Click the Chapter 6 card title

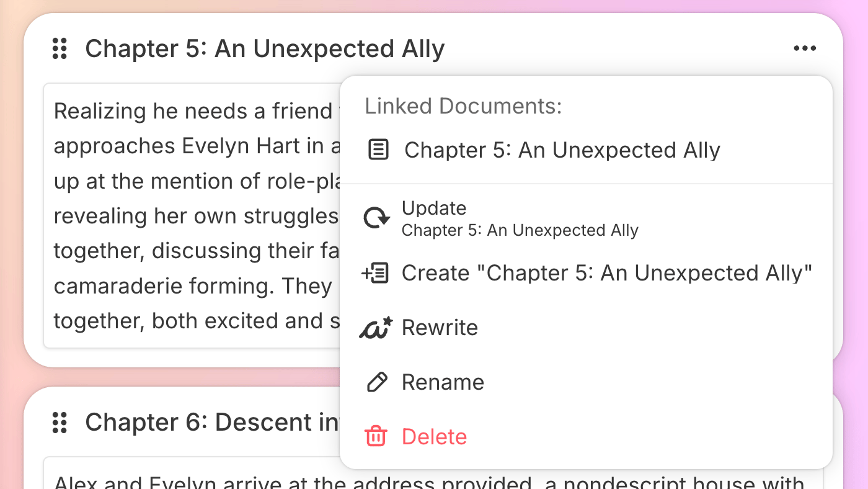click(186, 422)
